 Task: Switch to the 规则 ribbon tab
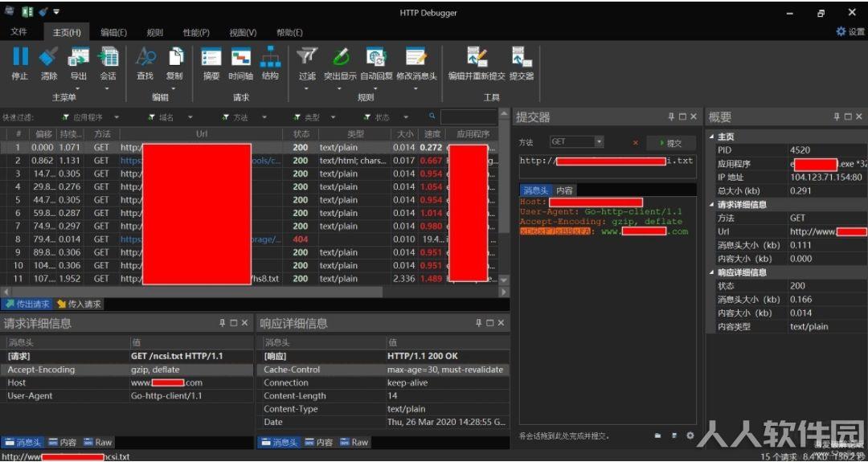point(155,33)
